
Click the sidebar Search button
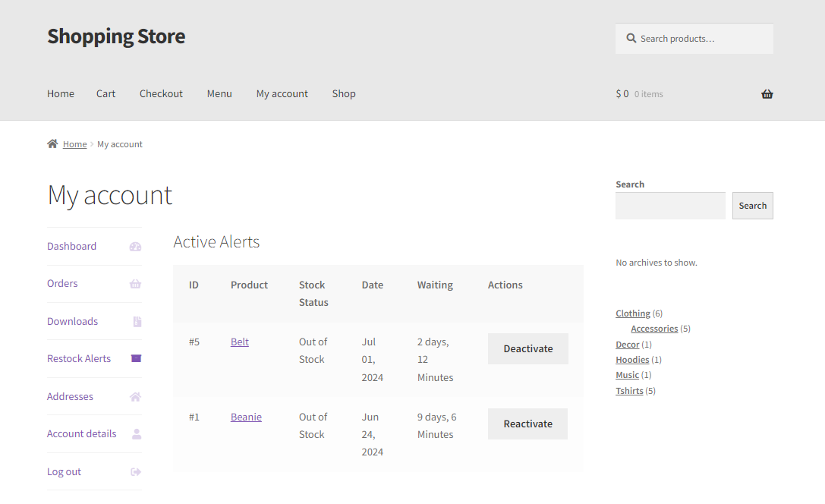point(752,206)
